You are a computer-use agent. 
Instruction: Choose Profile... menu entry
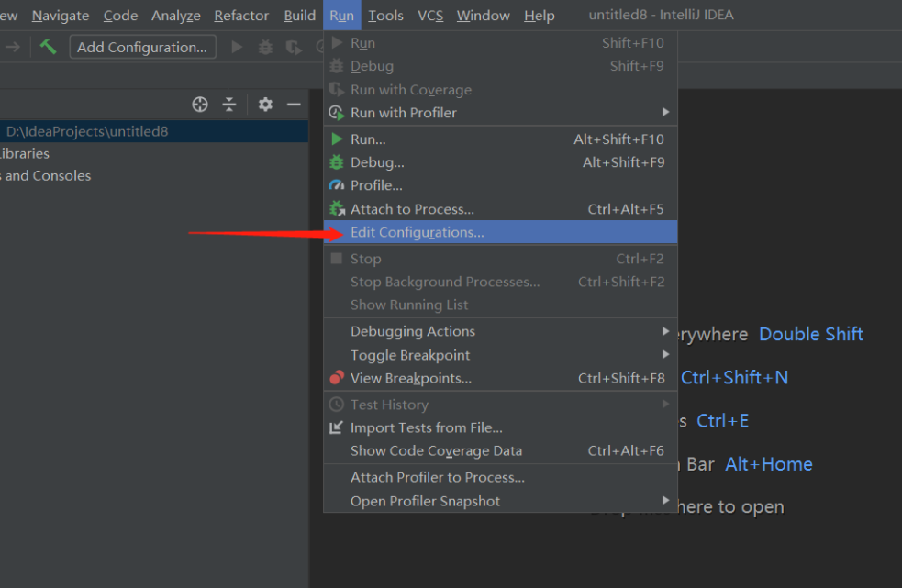point(500,185)
